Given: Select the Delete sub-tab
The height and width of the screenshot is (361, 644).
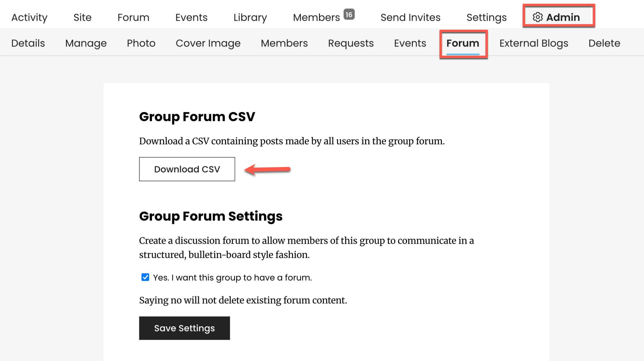Looking at the screenshot, I should (x=604, y=43).
